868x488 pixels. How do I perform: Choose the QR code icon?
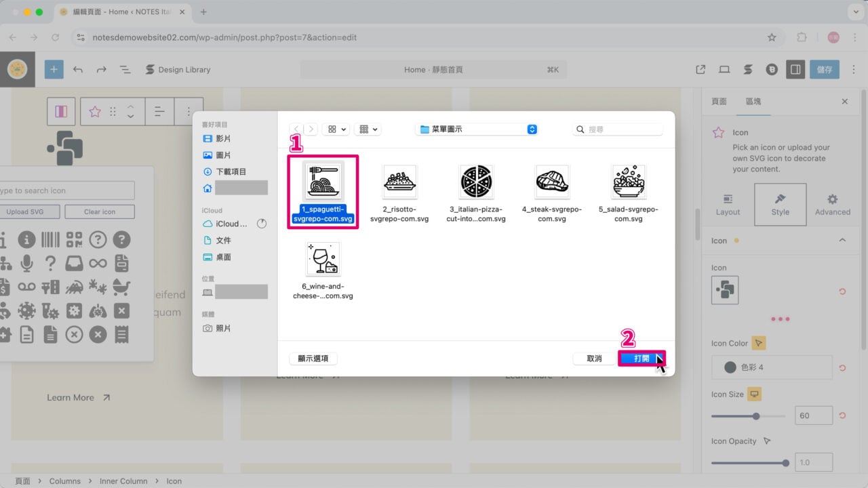coord(74,239)
